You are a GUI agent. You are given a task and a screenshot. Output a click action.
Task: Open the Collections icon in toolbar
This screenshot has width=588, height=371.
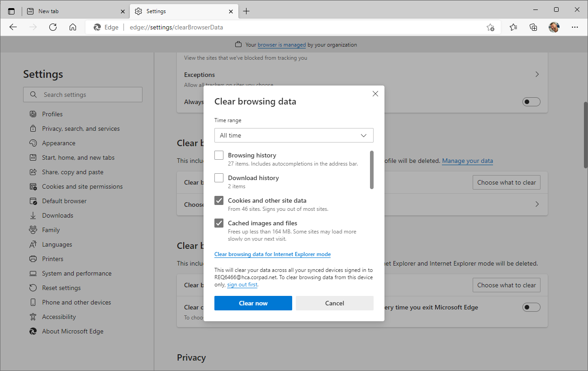[533, 27]
